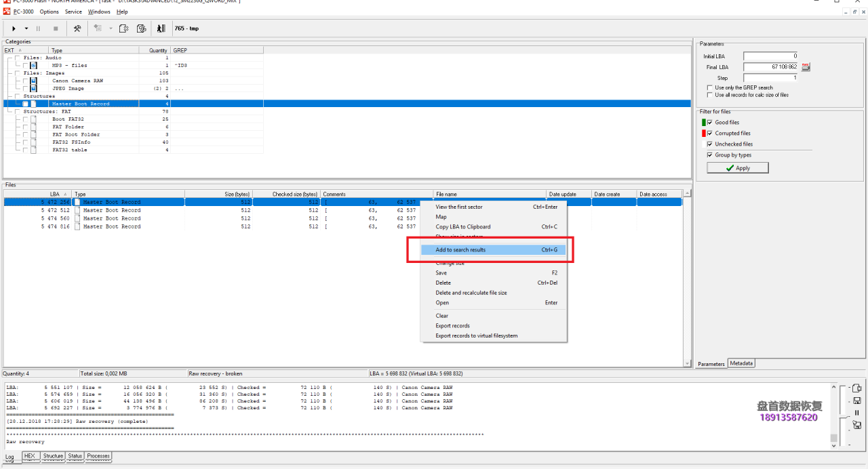Open the dropdown arrow next to Start button
The image size is (868, 469).
tap(26, 28)
